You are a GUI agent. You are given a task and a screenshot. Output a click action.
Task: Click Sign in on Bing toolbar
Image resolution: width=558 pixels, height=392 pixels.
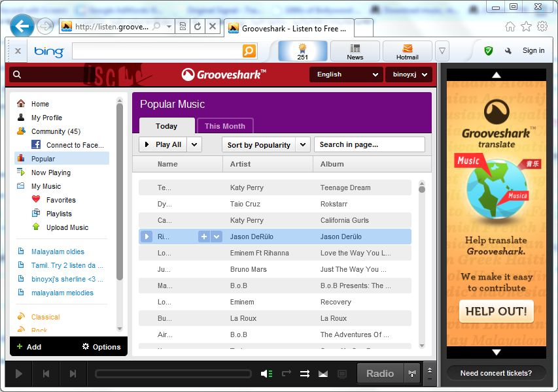pos(533,50)
